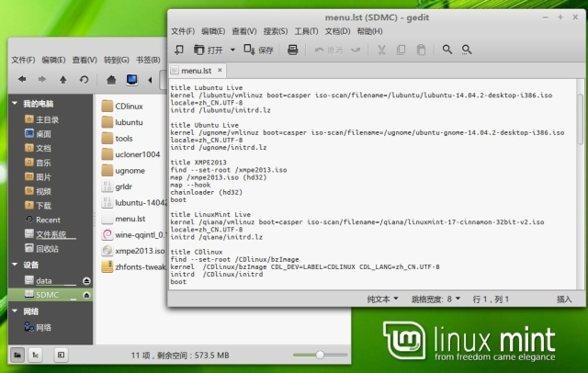Click the hide sidebar button in the status bar
Screen dimensions: 588x373
coord(61,355)
